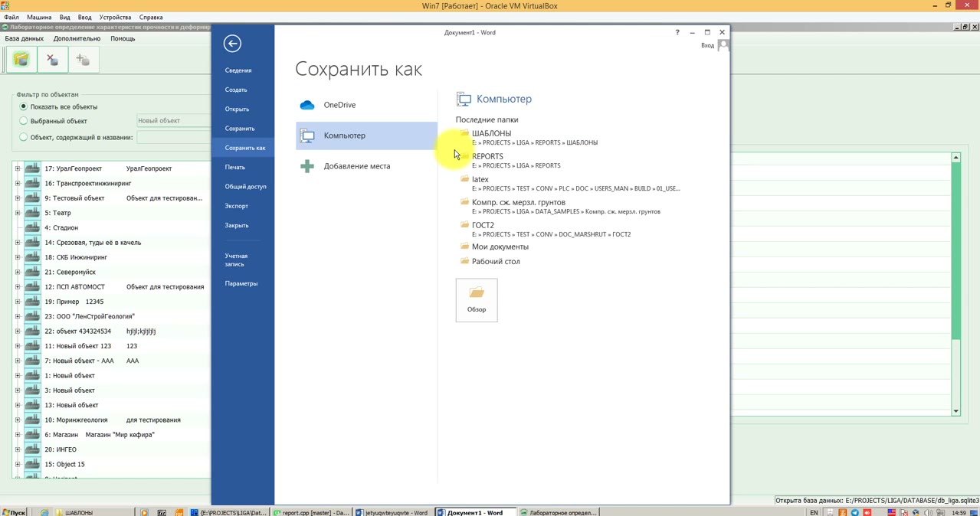Click scroll-down arrow of right panel scrollbar

tap(955, 411)
